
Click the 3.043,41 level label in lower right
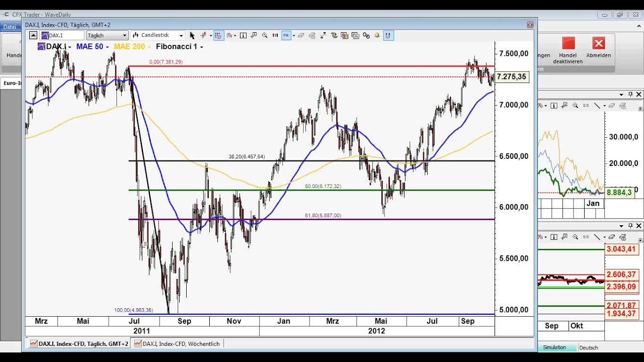click(x=621, y=249)
